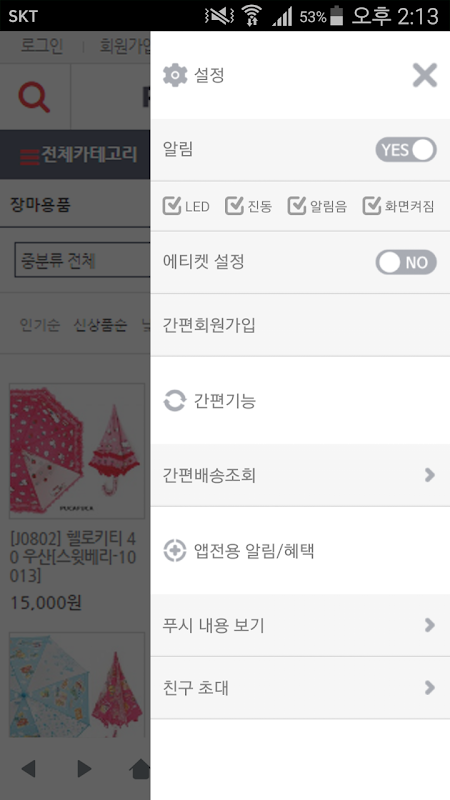Viewport: 450px width, 800px height.
Task: Open 친구 초대 arrow
Action: [430, 688]
